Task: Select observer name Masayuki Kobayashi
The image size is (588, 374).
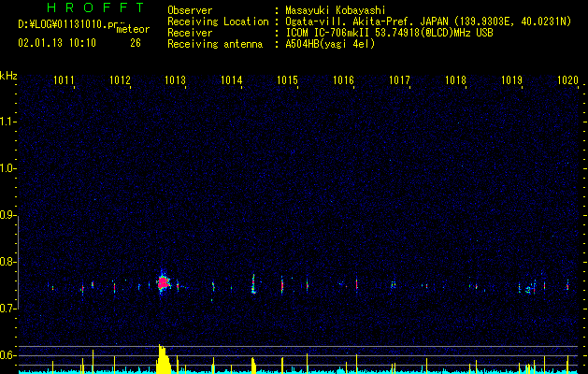Action: [336, 10]
